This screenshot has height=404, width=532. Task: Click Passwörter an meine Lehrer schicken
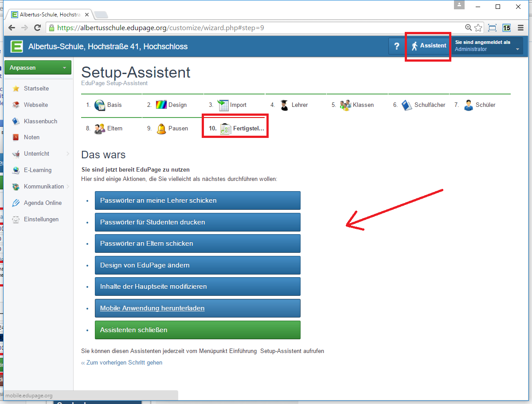[x=198, y=200]
